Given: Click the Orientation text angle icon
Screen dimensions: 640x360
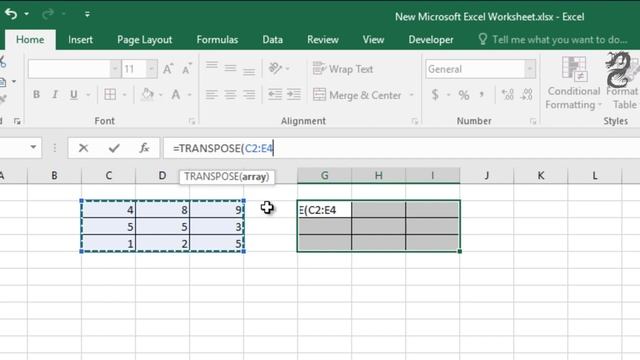Looking at the screenshot, I should [x=276, y=68].
